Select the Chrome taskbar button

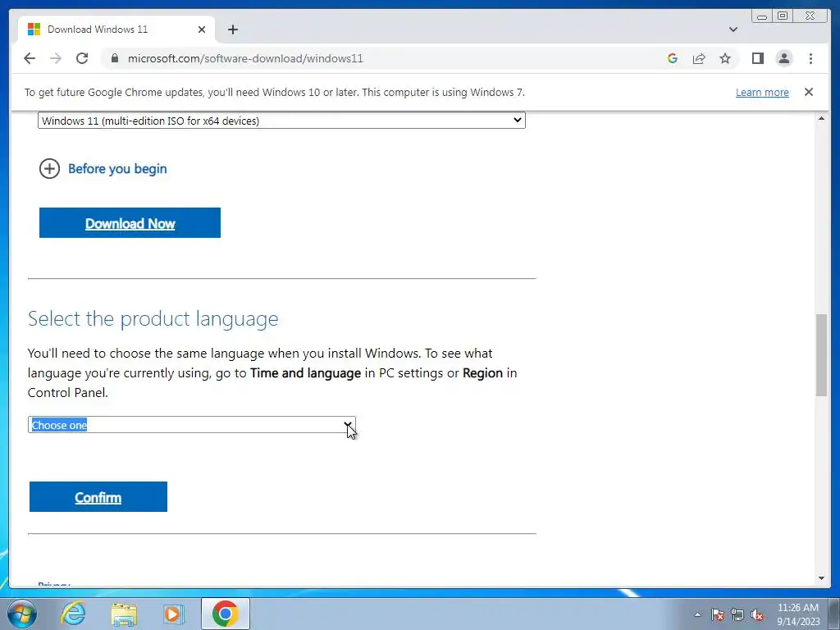226,614
